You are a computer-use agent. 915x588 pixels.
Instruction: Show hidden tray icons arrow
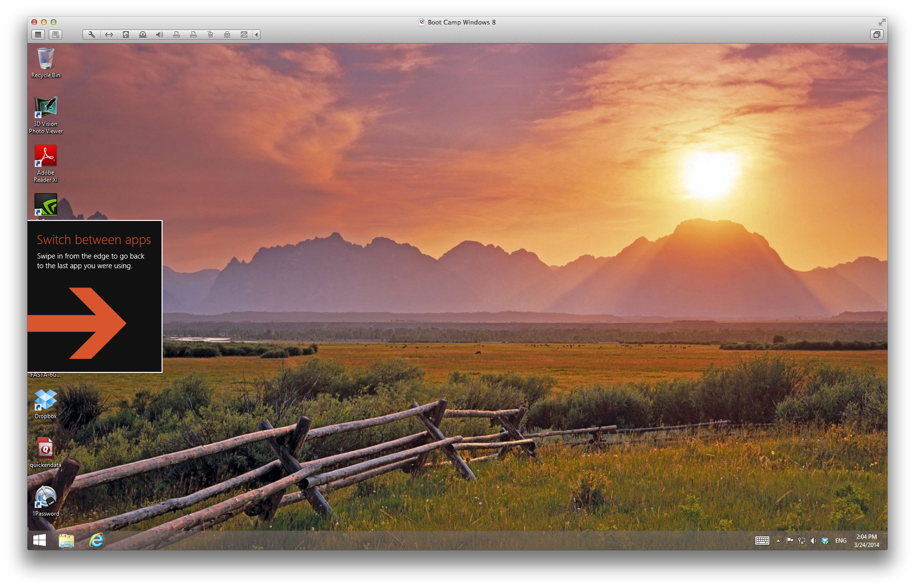click(778, 541)
